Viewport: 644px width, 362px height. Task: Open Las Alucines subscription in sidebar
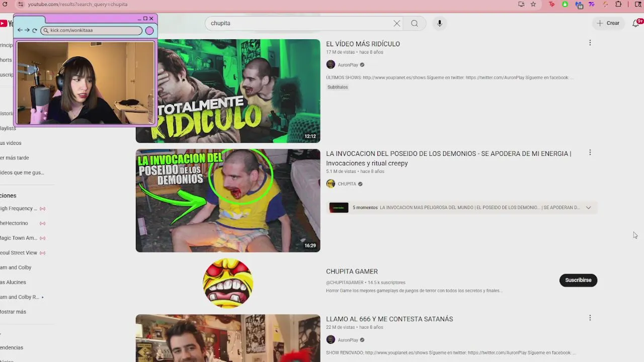coord(13,282)
